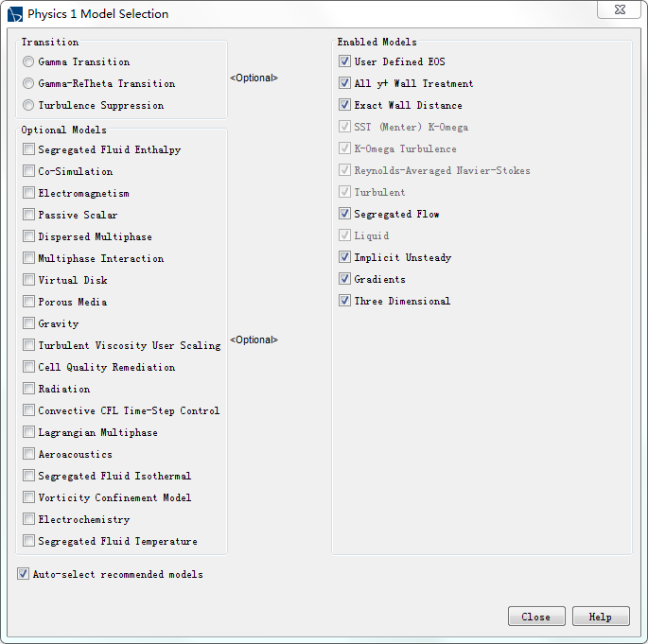Uncheck User Defined EOS model
This screenshot has width=648, height=644.
345,61
